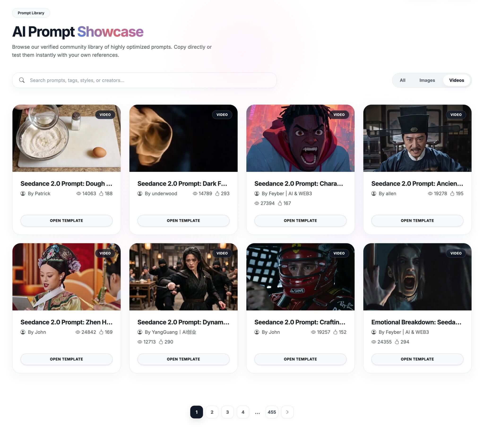This screenshot has height=448, width=484.
Task: Filter the showcase by Images
Action: point(427,80)
